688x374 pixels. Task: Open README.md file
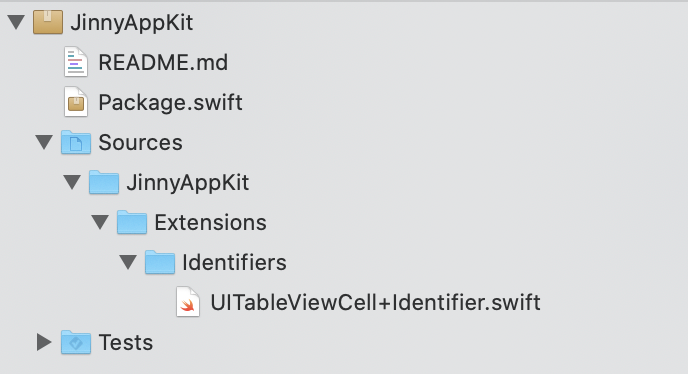pos(163,62)
